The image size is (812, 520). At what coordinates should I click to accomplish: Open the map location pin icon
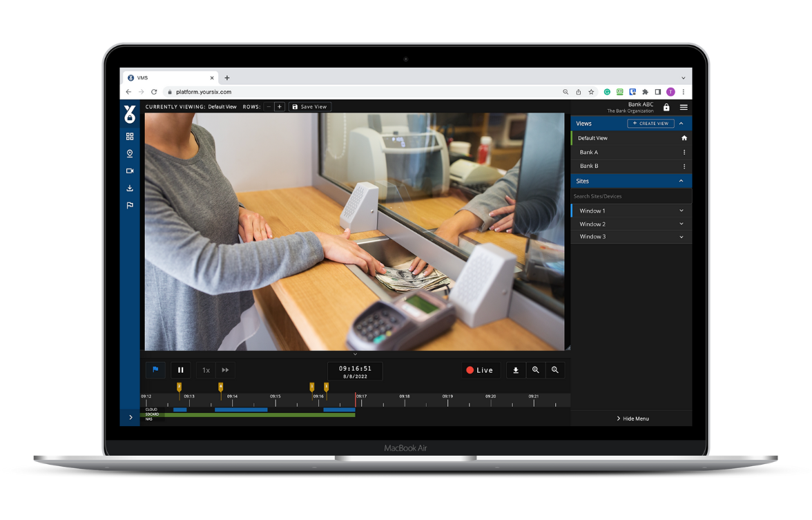130,153
